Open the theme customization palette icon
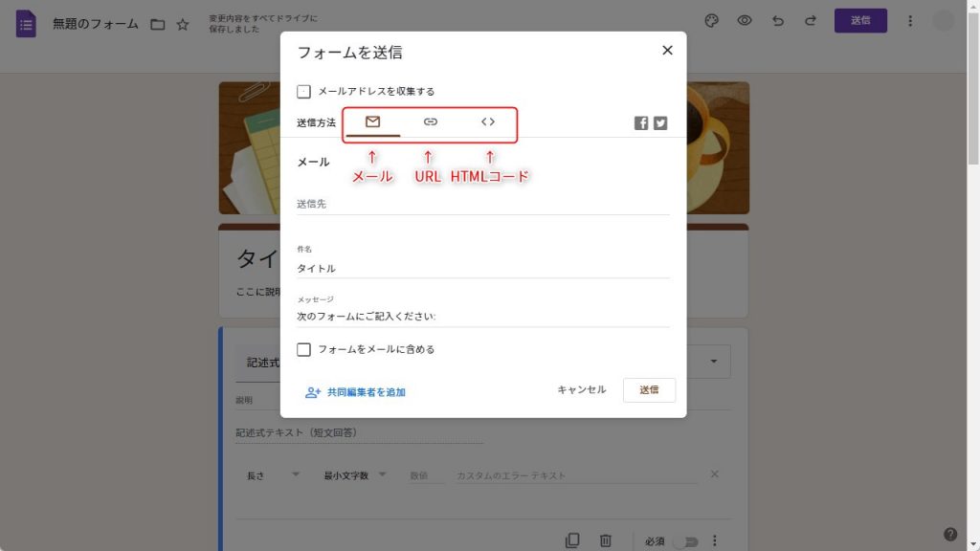 [711, 21]
